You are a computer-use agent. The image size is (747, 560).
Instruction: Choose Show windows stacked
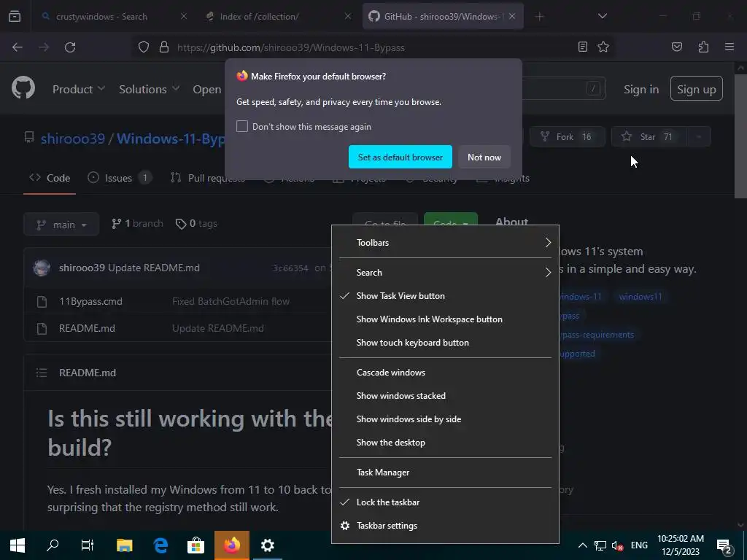(445, 396)
